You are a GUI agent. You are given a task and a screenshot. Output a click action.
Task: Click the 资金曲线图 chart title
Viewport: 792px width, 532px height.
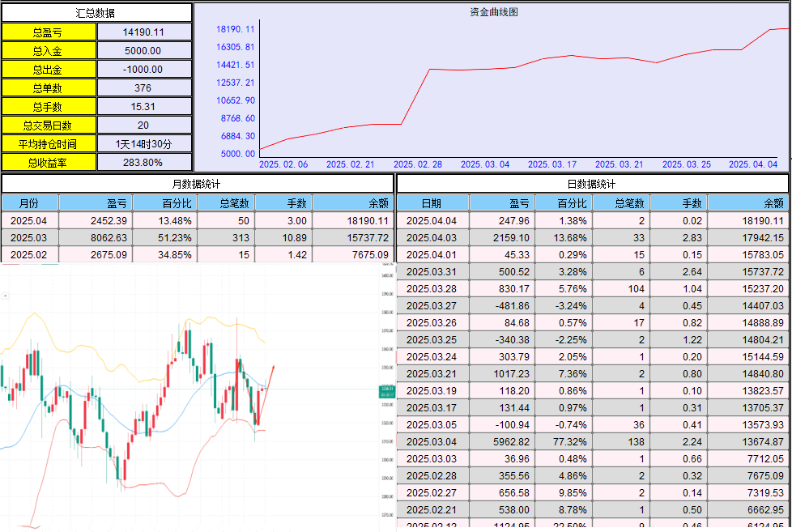tap(494, 12)
